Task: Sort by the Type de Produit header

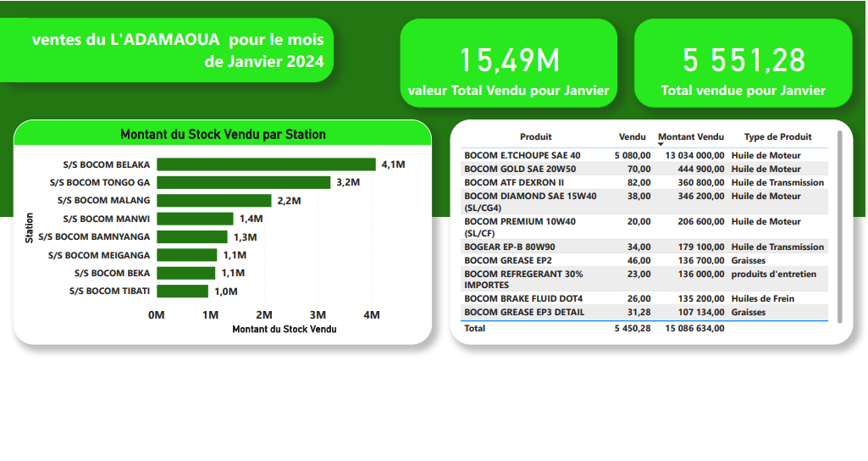Action: pos(777,137)
